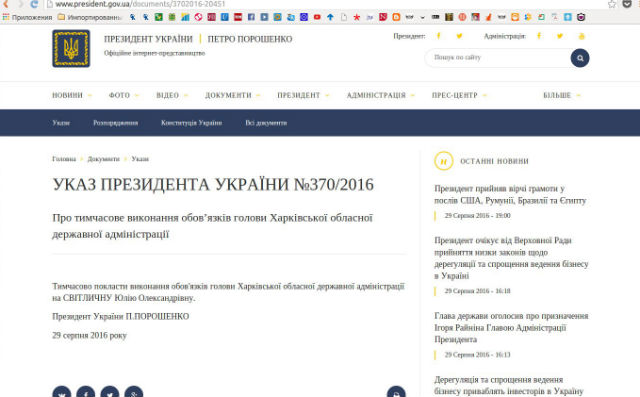
Task: Click the Останні новини heading
Action: (x=494, y=161)
